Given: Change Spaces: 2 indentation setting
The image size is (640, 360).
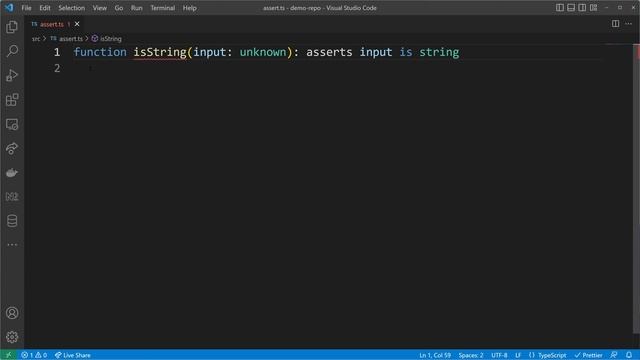Looking at the screenshot, I should 471,355.
